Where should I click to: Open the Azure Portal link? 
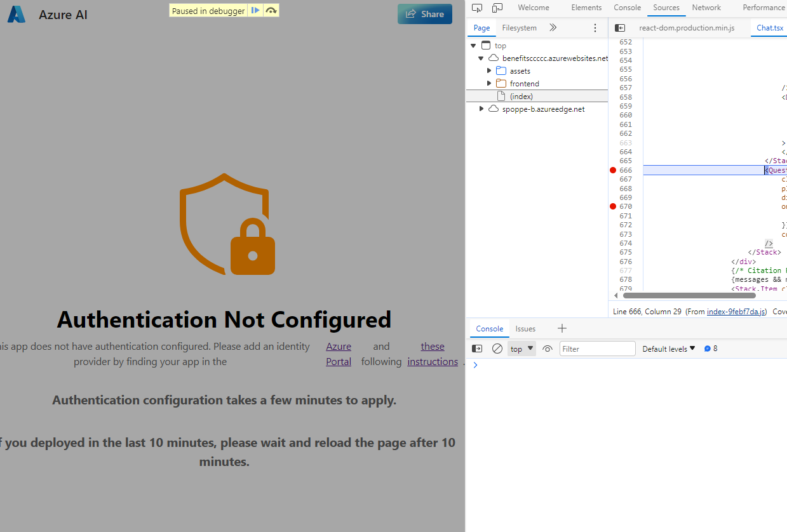point(339,354)
